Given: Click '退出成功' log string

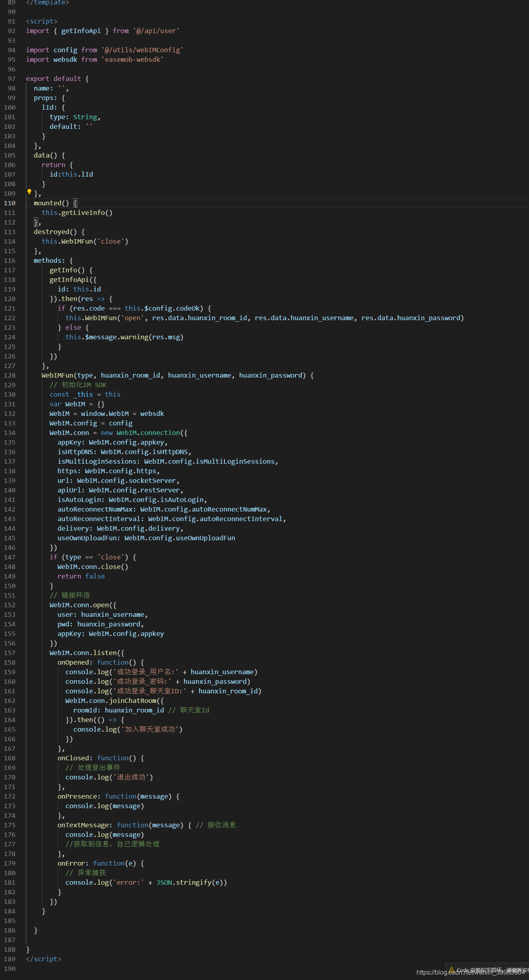Looking at the screenshot, I should click(131, 777).
